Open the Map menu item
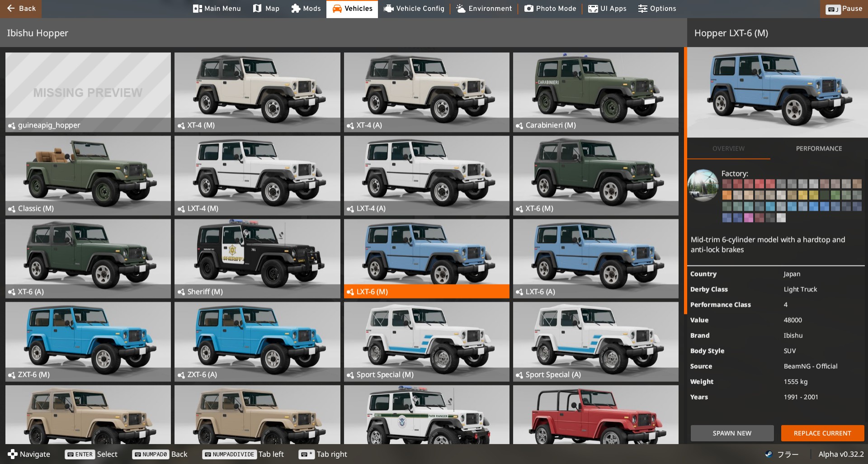This screenshot has width=868, height=464. click(266, 9)
